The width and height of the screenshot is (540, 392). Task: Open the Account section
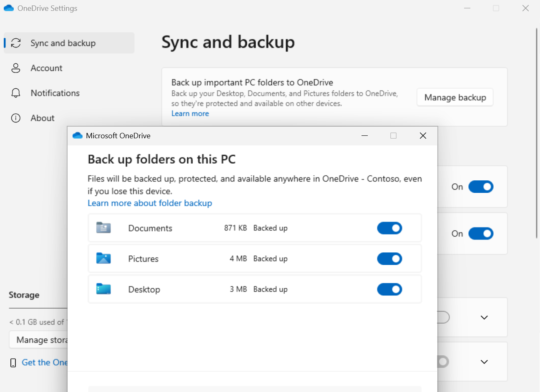(x=46, y=68)
